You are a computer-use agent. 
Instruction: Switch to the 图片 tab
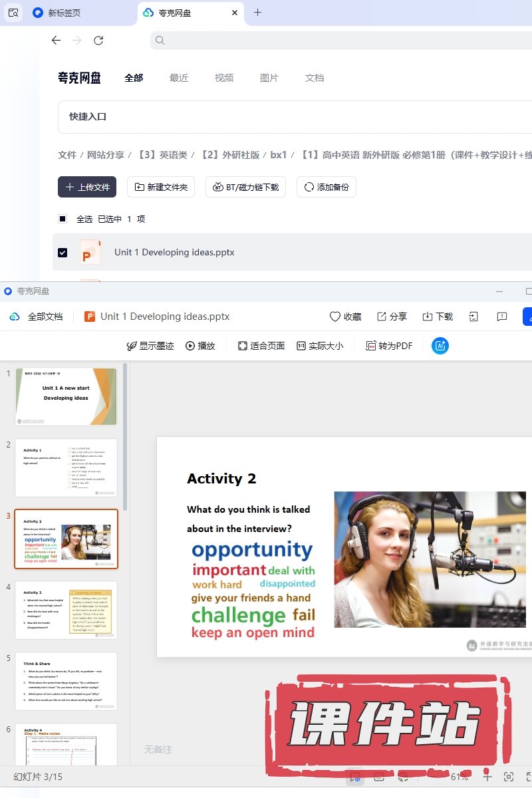[269, 78]
